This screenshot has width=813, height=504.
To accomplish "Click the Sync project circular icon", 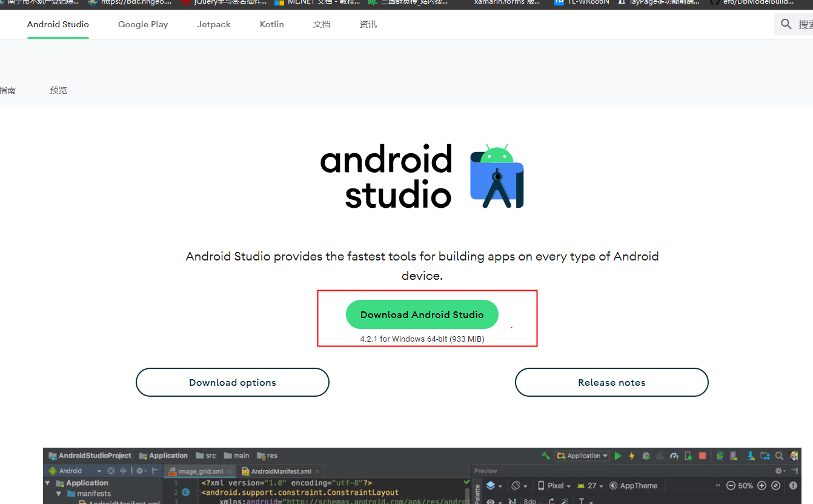I will 720,456.
